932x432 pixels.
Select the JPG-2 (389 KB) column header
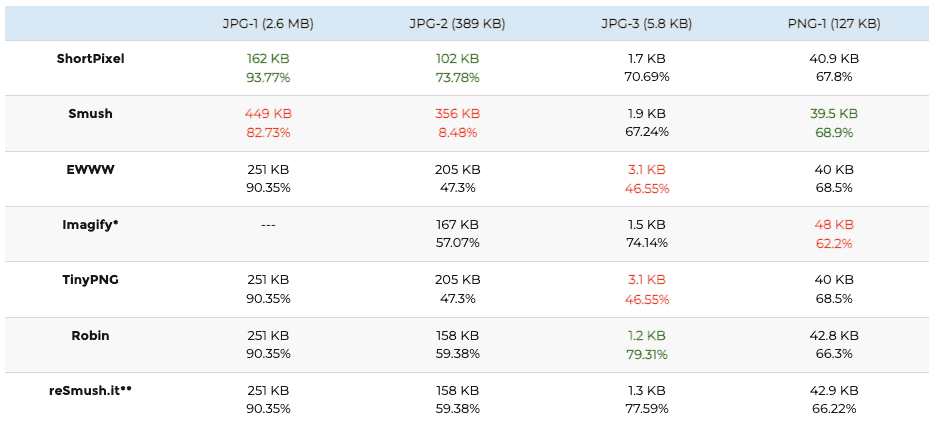[x=457, y=24]
